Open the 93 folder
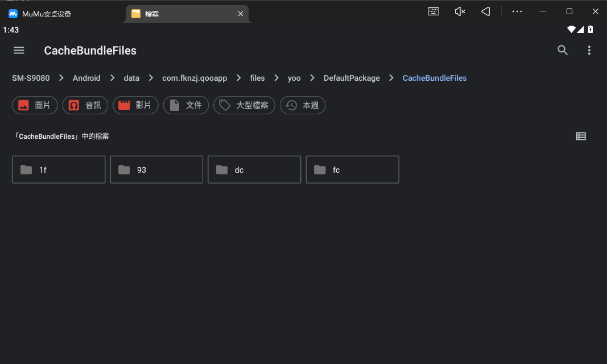This screenshot has width=607, height=364. (156, 169)
